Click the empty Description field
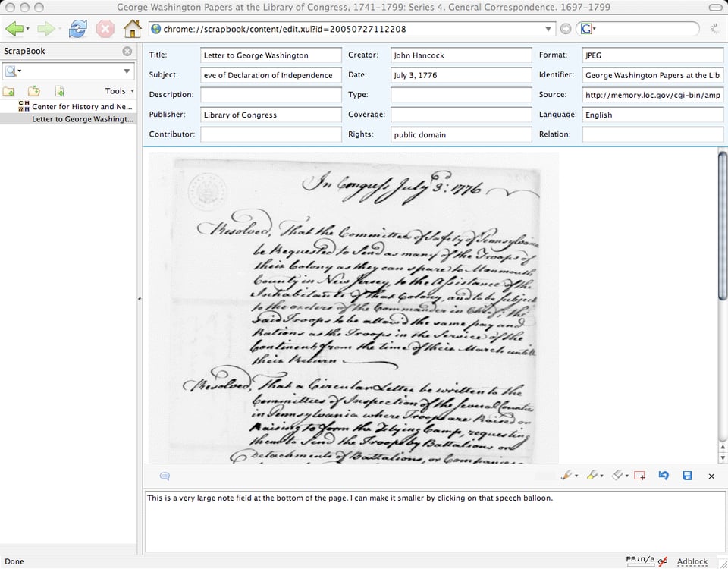This screenshot has width=728, height=569. [x=271, y=95]
